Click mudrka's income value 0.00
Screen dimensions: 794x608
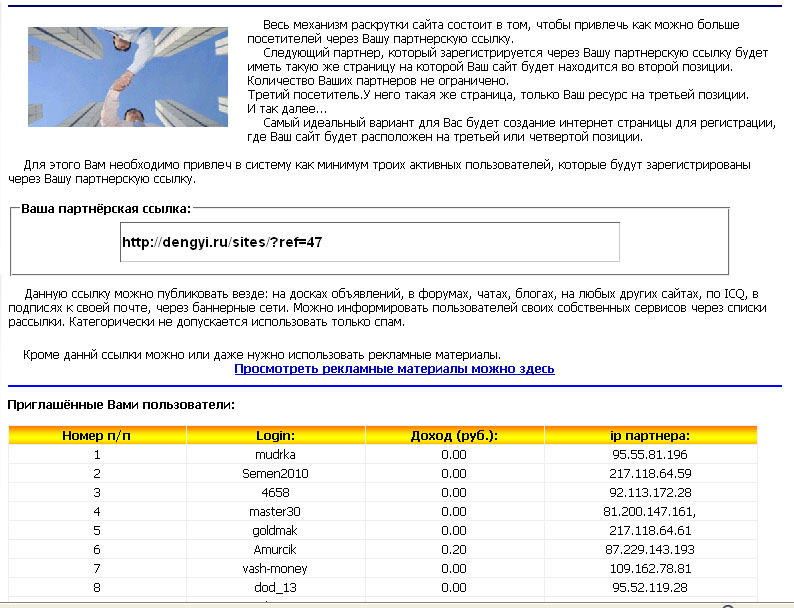pyautogui.click(x=454, y=455)
